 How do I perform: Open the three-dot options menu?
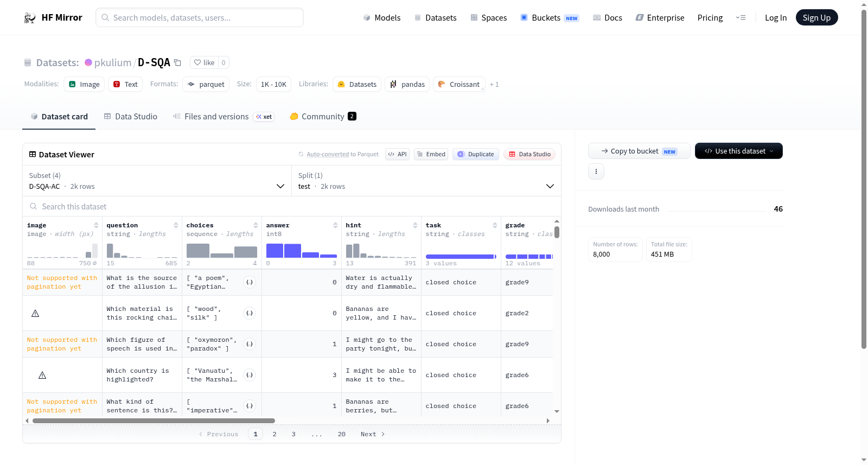tap(596, 171)
